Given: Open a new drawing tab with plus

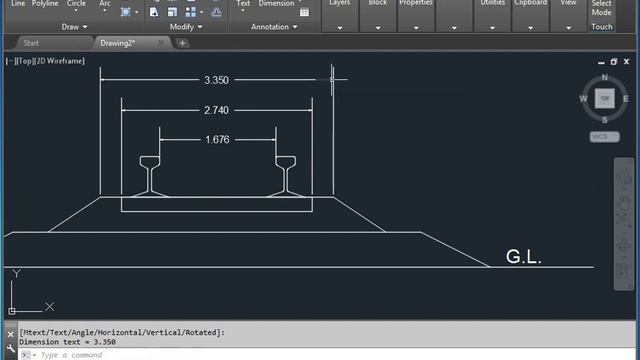Looking at the screenshot, I should [182, 43].
